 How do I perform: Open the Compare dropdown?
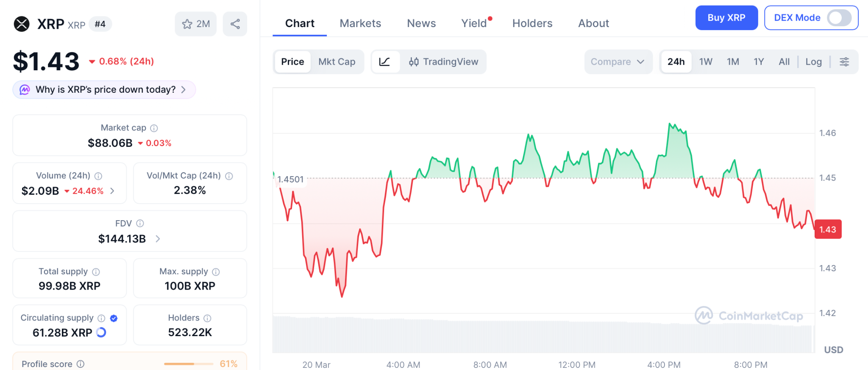tap(618, 62)
